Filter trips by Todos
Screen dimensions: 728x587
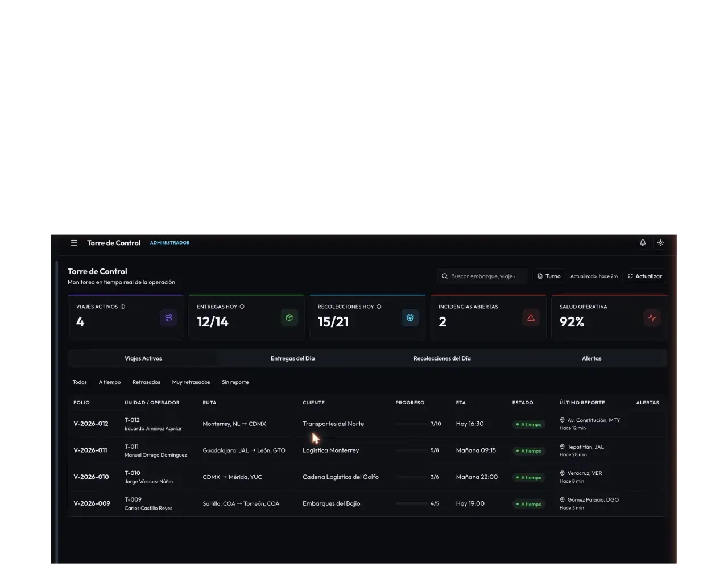tap(80, 382)
